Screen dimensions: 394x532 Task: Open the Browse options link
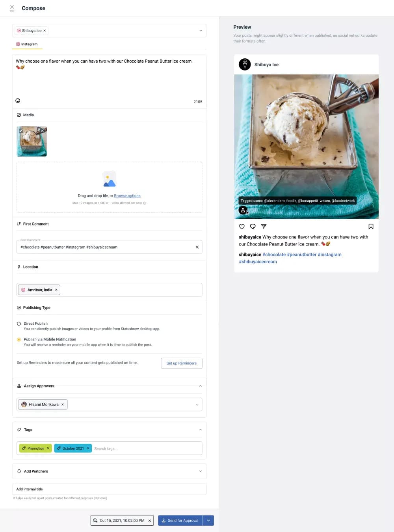point(127,196)
